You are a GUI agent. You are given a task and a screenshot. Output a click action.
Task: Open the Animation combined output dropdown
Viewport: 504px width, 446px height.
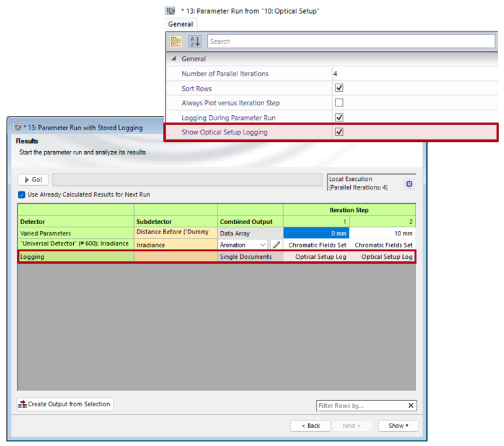(263, 245)
